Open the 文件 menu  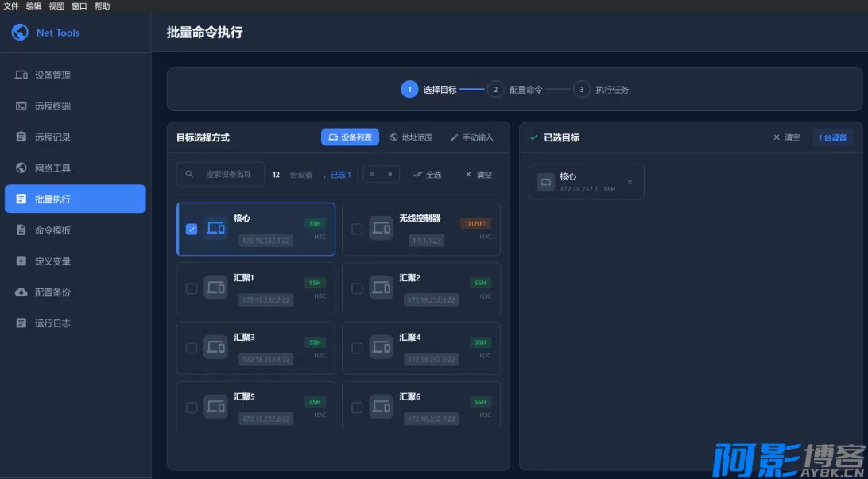[10, 6]
